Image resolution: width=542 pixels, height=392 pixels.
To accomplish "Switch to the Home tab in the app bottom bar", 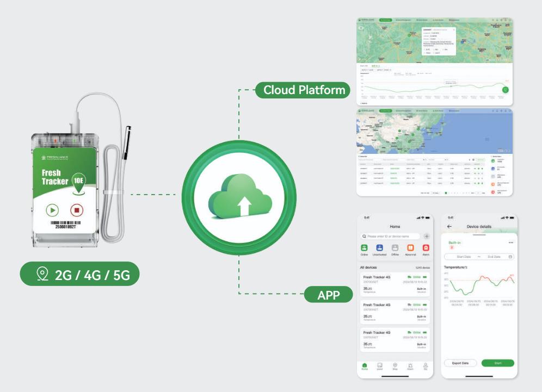I will [x=365, y=366].
